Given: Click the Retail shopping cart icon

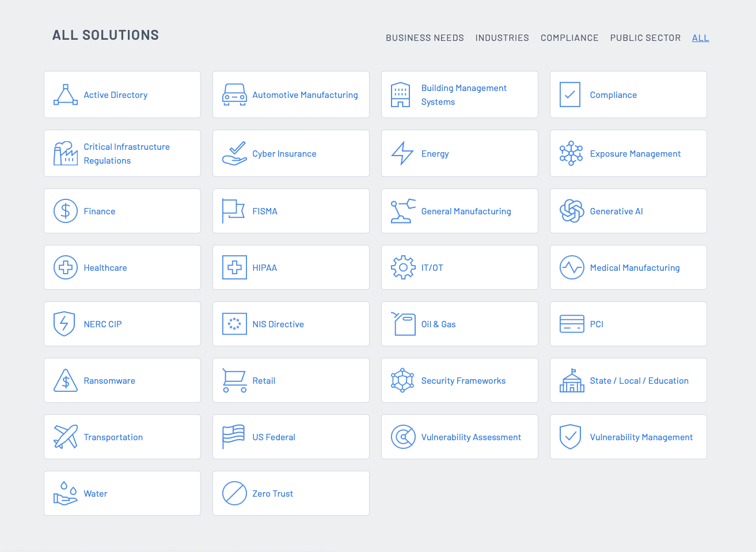Looking at the screenshot, I should [234, 380].
